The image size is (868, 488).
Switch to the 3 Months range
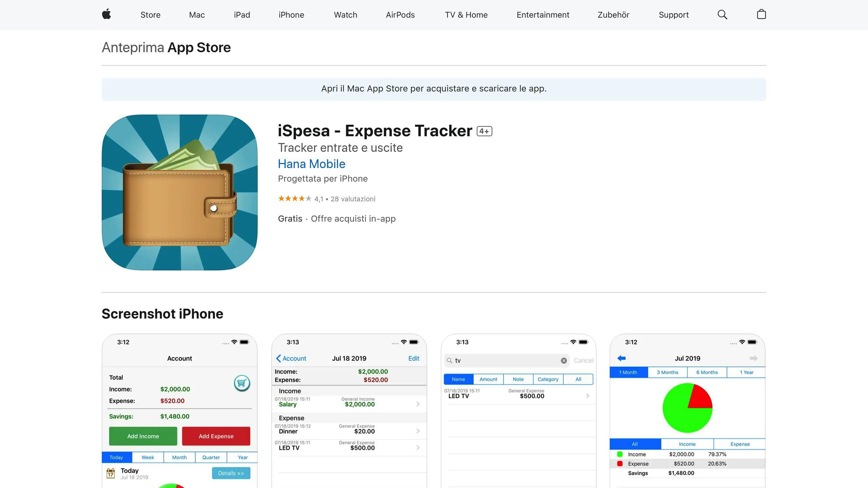click(x=668, y=372)
